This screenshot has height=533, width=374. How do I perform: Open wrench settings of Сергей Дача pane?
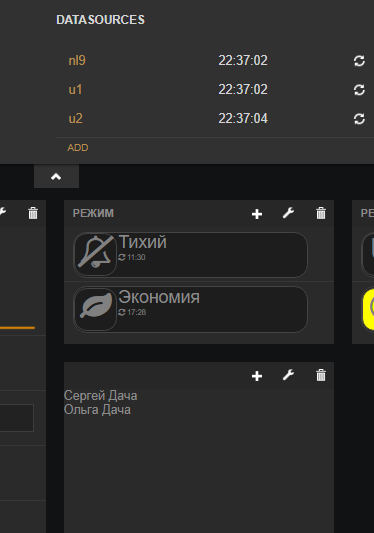tap(288, 375)
